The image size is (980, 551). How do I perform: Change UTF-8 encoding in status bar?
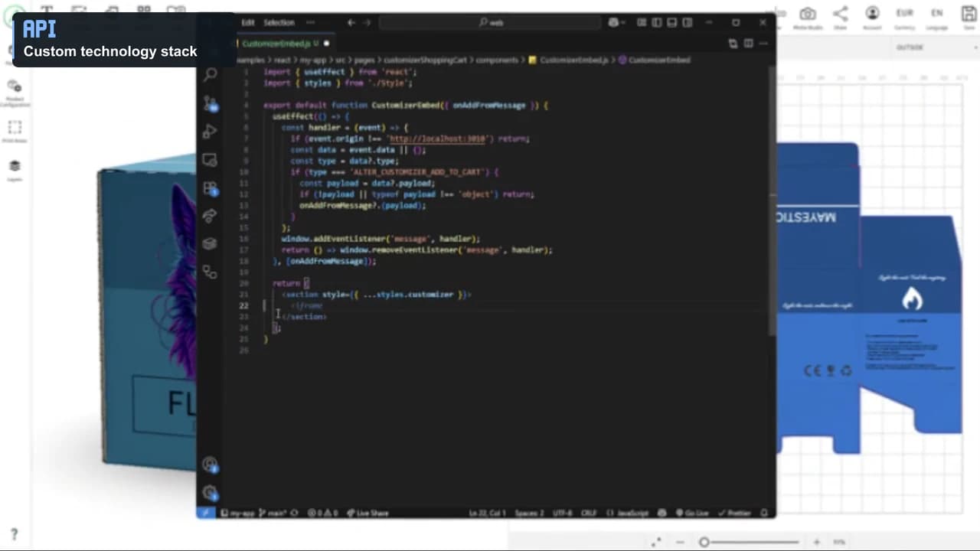(563, 513)
